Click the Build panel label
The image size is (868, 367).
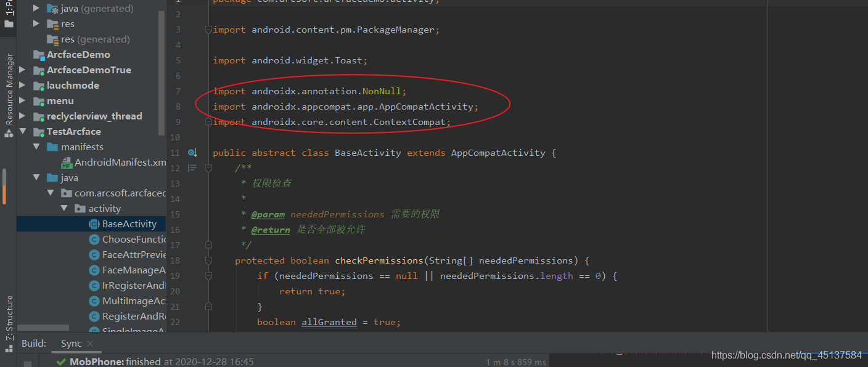tap(34, 343)
